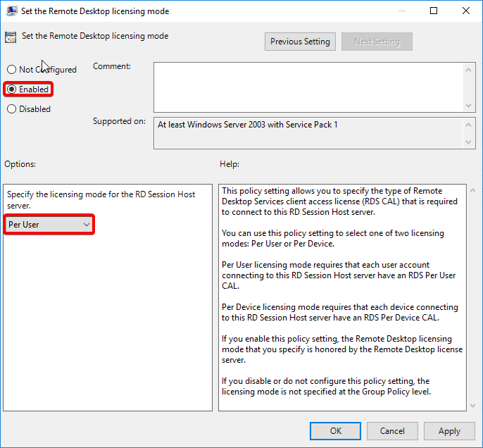Click the Previous Setting button

point(300,42)
